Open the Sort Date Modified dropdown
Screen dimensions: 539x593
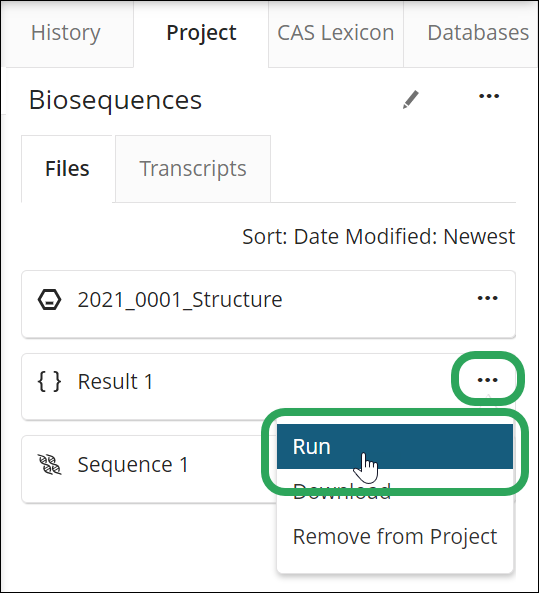pyautogui.click(x=379, y=237)
